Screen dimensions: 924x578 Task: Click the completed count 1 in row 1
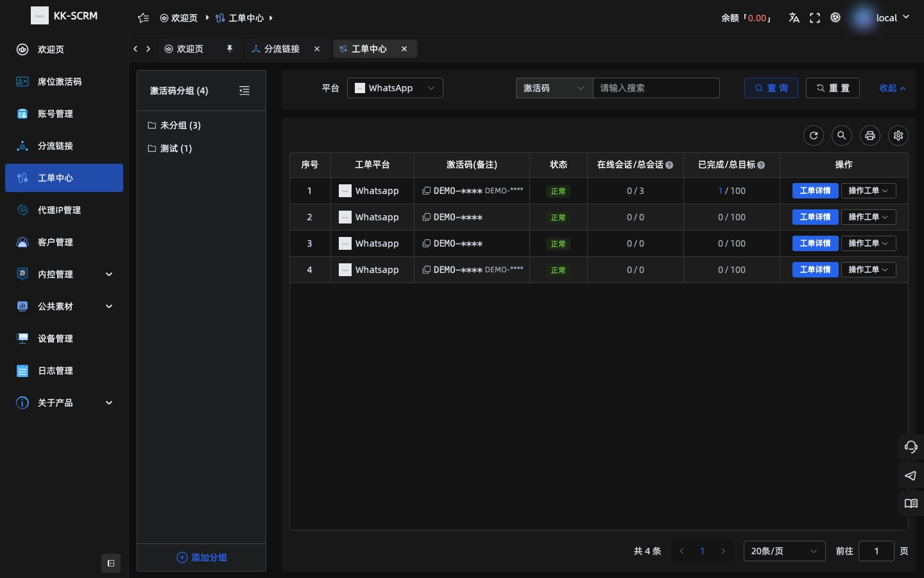pos(720,191)
